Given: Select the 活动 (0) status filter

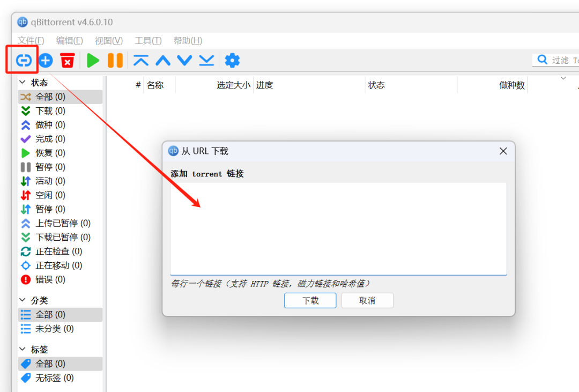Looking at the screenshot, I should [61, 181].
